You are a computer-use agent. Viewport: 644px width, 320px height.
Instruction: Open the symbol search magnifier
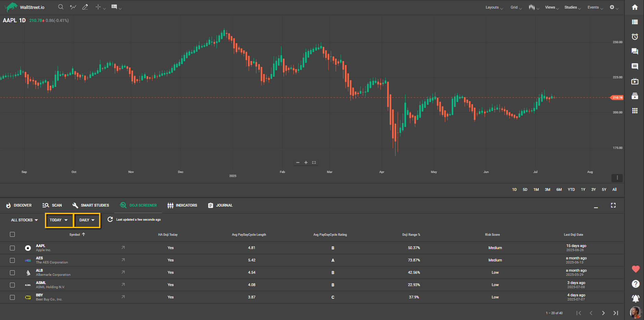61,7
